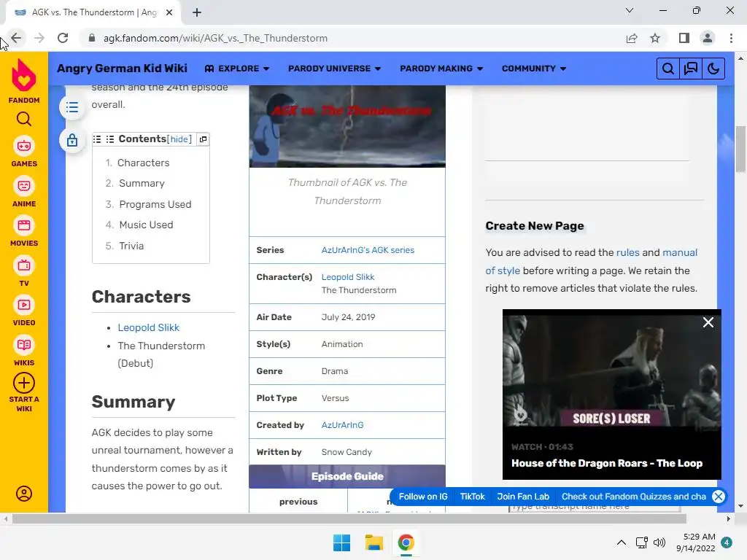The height and width of the screenshot is (560, 747).
Task: Open AzUrArInG's AGK series link
Action: [x=368, y=250]
